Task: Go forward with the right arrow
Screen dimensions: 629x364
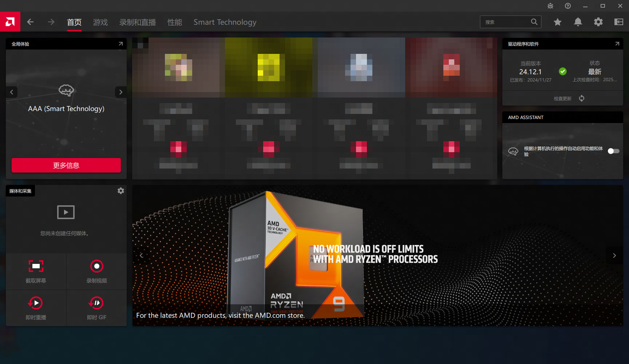Action: (51, 22)
